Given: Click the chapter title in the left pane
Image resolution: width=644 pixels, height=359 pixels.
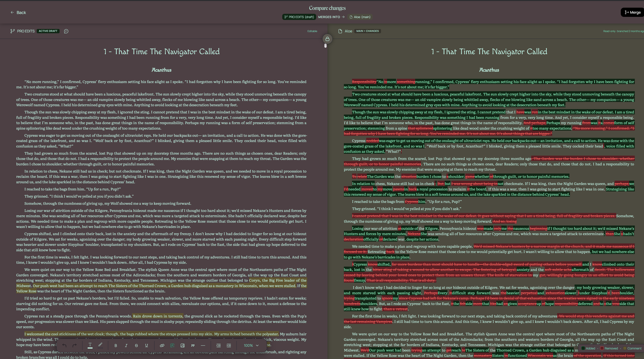Looking at the screenshot, I should click(161, 52).
